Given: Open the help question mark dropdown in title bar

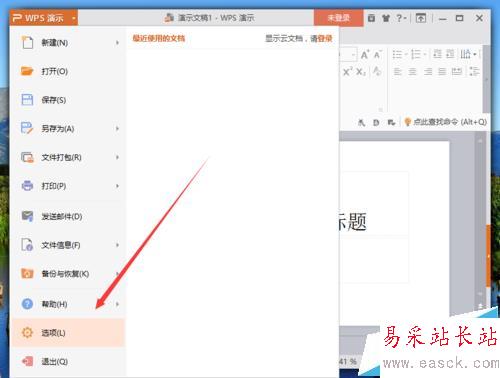Looking at the screenshot, I should pos(401,18).
